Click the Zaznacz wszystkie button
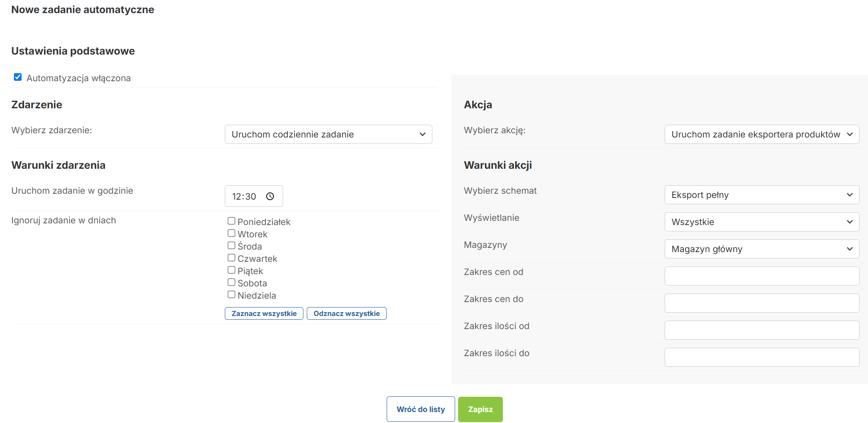Image resolution: width=868 pixels, height=423 pixels. tap(264, 313)
